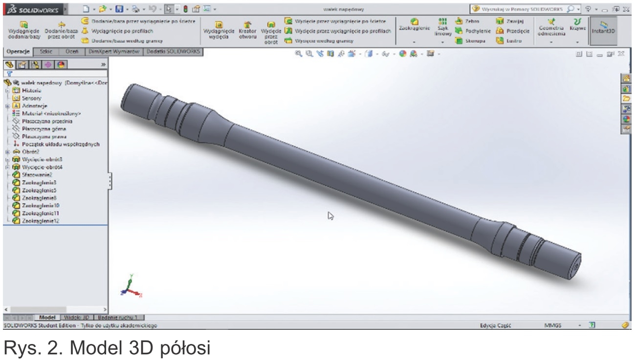Open dropdown arrow under Zaokrąglenie

(x=415, y=42)
